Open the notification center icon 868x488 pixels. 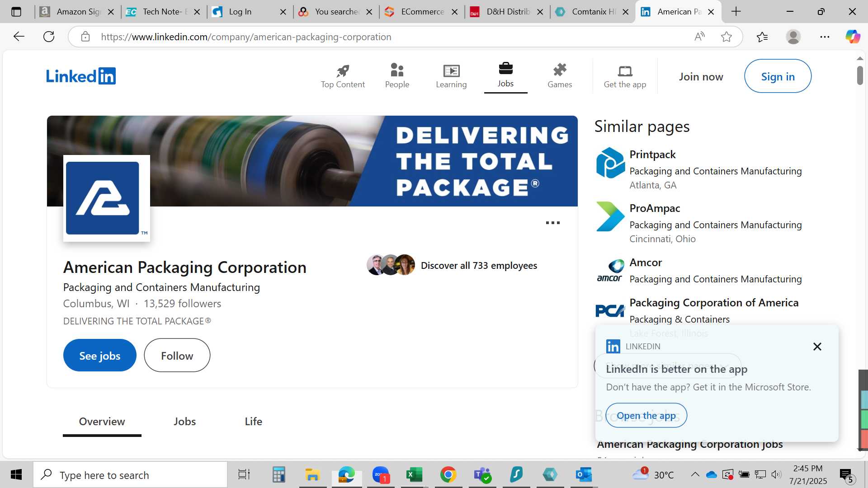tap(846, 475)
